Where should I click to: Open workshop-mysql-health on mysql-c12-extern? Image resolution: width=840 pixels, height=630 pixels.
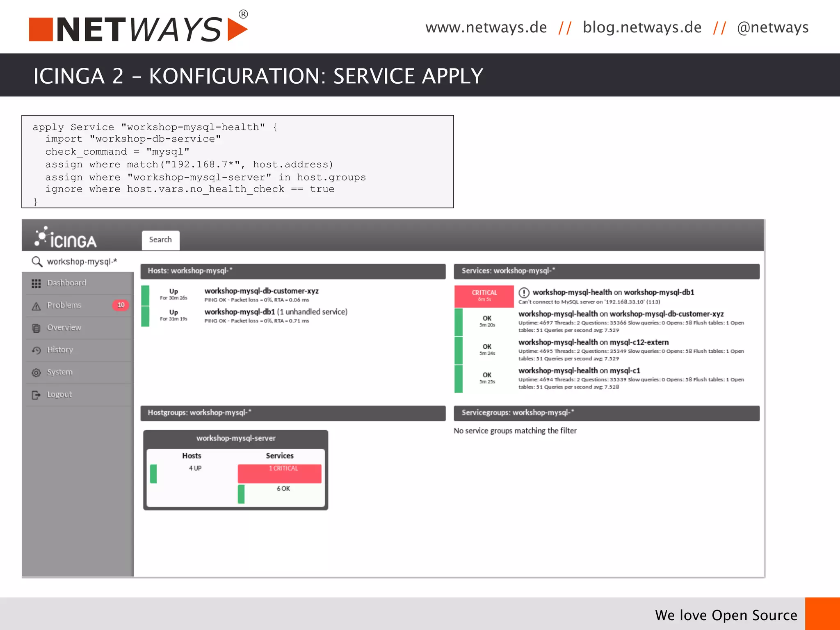[x=593, y=342]
